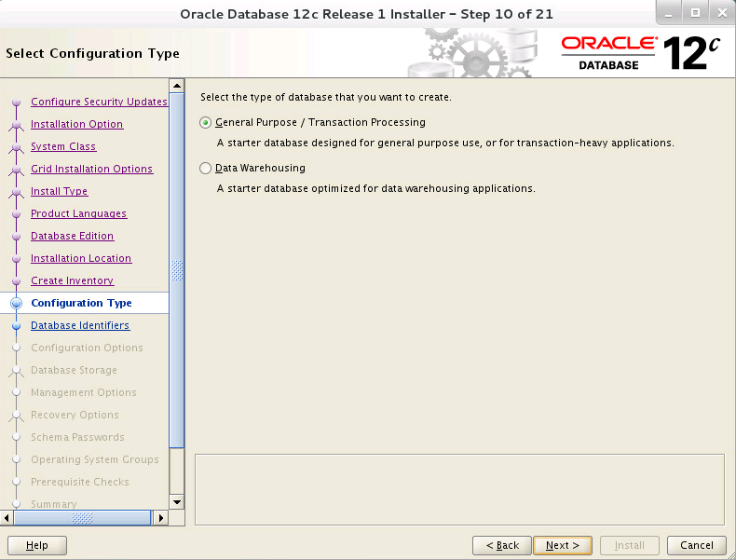Image resolution: width=736 pixels, height=560 pixels.
Task: Click the empty message area box
Action: point(459,489)
